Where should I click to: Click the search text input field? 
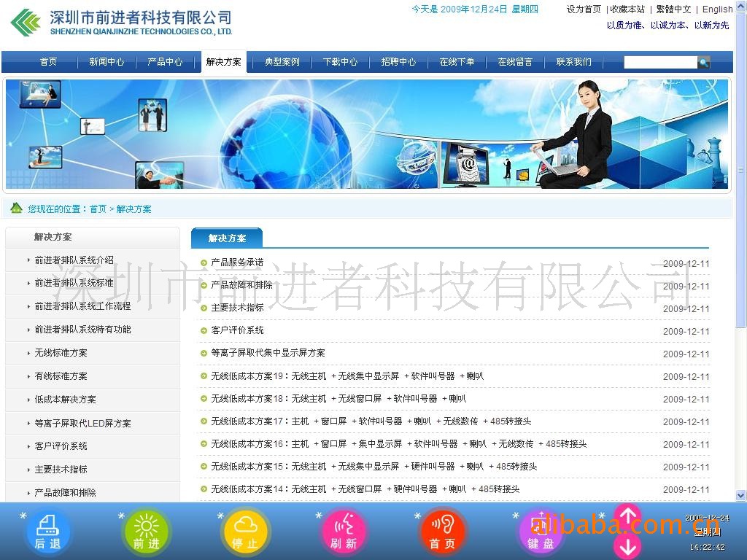point(659,63)
